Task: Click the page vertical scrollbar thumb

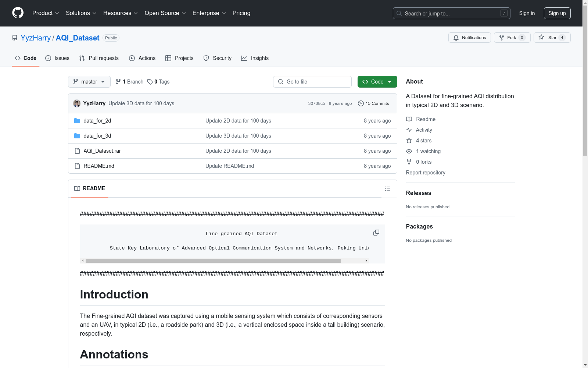Action: [585, 81]
